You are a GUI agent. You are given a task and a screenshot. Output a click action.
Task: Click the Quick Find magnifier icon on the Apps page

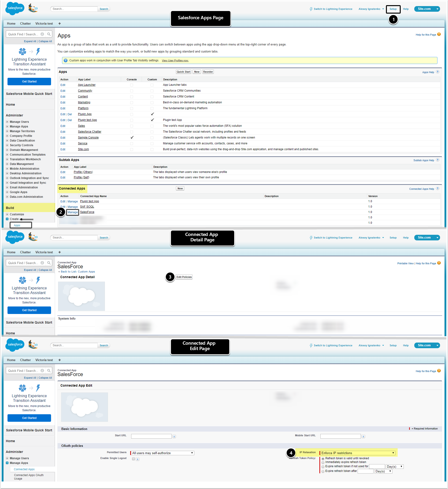tap(49, 34)
